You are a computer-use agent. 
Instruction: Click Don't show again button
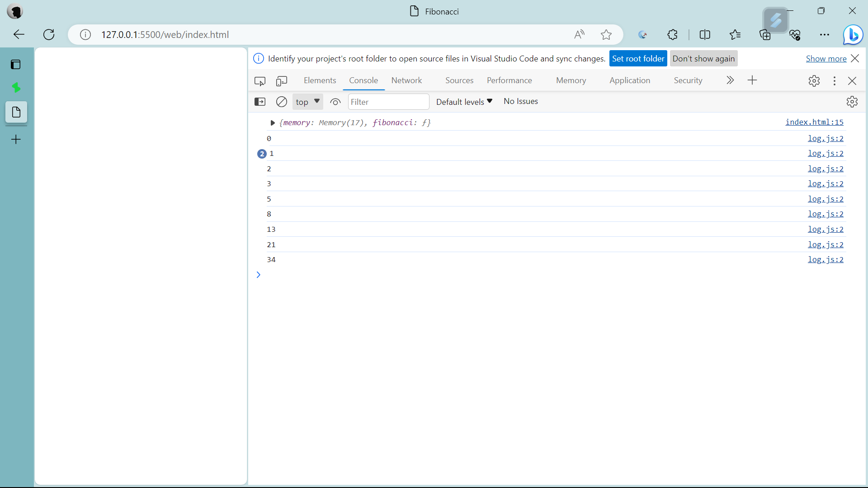pos(703,59)
